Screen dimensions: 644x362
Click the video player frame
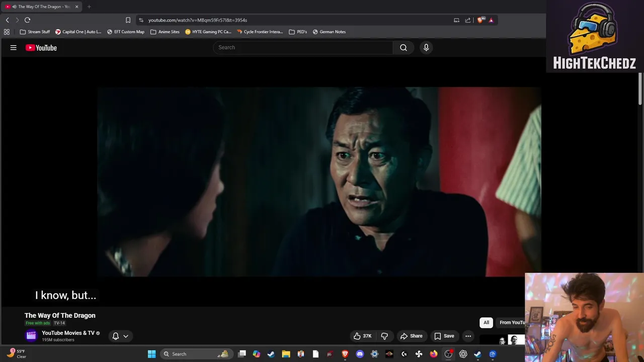tap(319, 182)
